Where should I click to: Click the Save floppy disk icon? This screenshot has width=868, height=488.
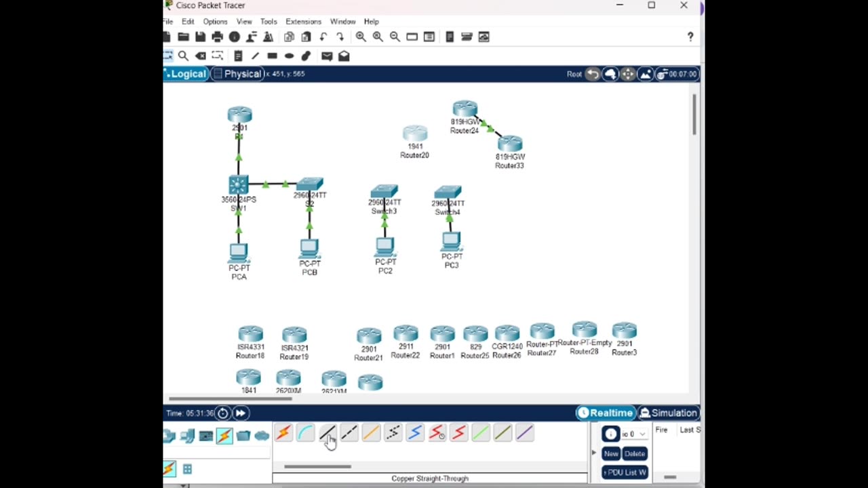click(200, 37)
